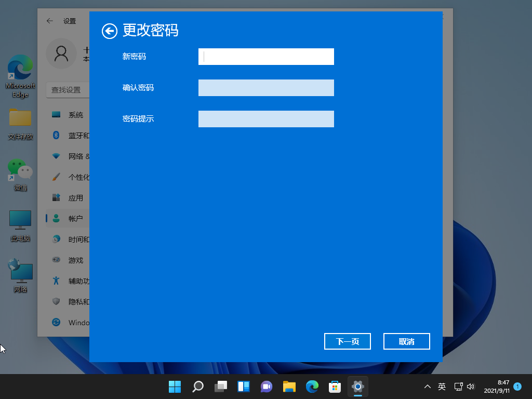Launch the Widgets panel icon
This screenshot has width=532, height=399.
click(x=244, y=387)
